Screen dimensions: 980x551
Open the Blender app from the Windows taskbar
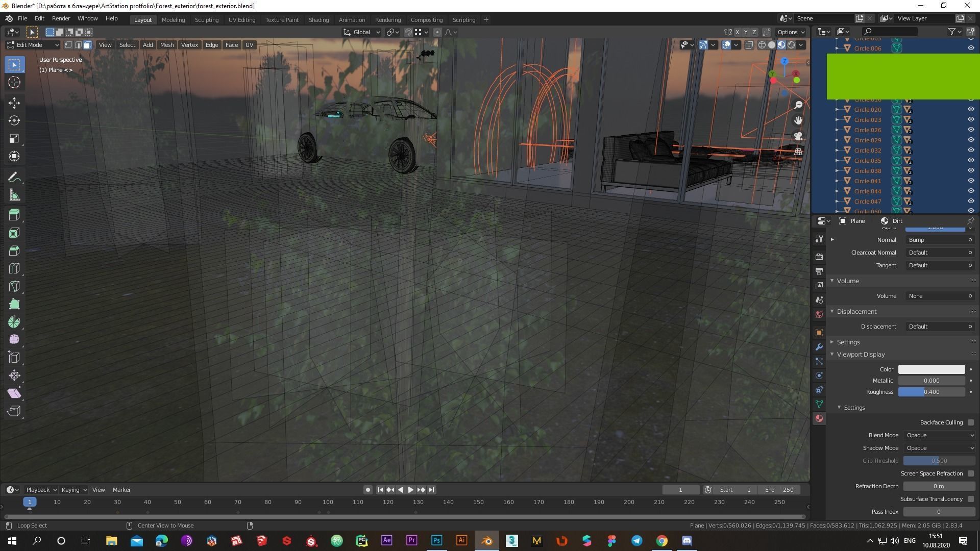[486, 541]
